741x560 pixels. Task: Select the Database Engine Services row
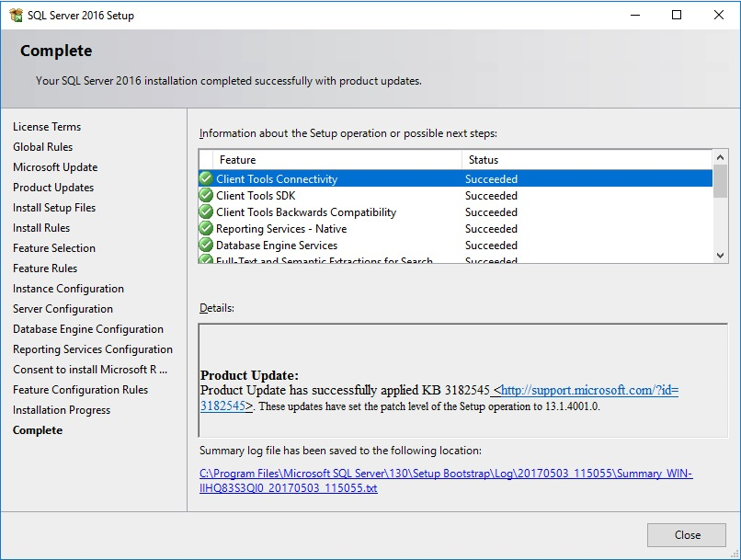pos(456,246)
